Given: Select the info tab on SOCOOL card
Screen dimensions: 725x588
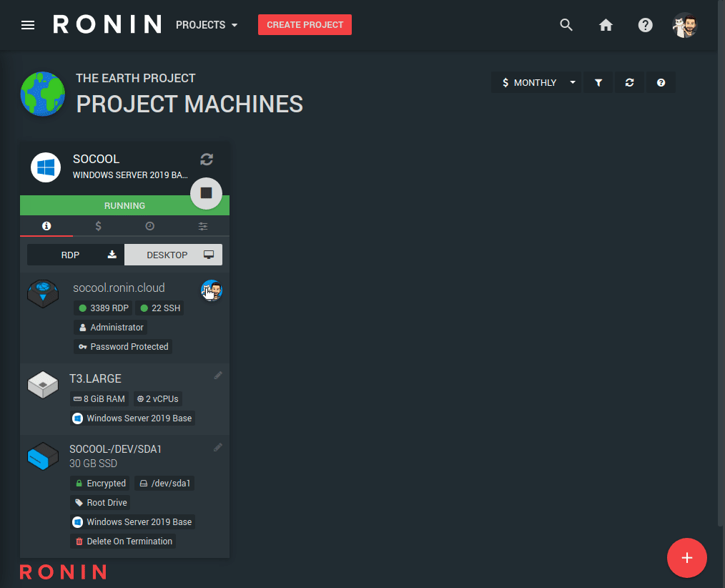Looking at the screenshot, I should [x=46, y=226].
